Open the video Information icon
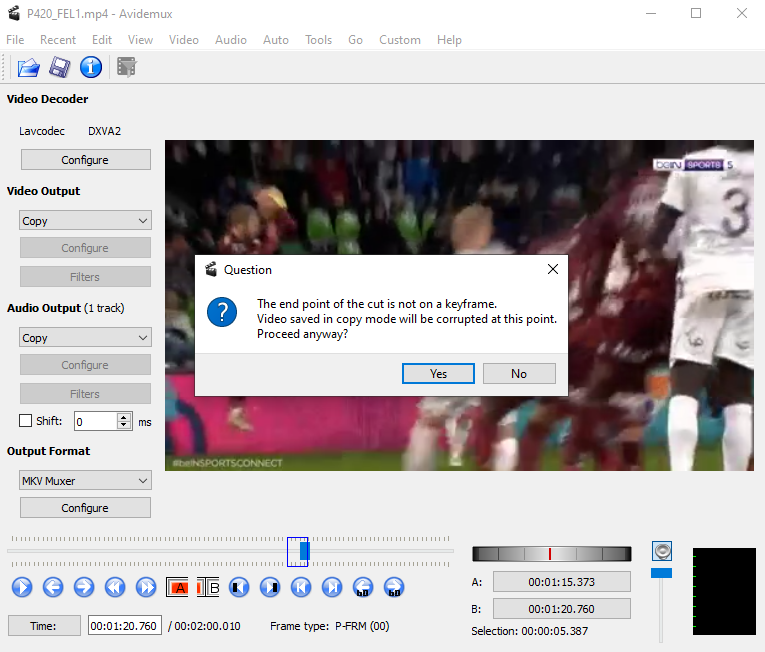 [91, 68]
